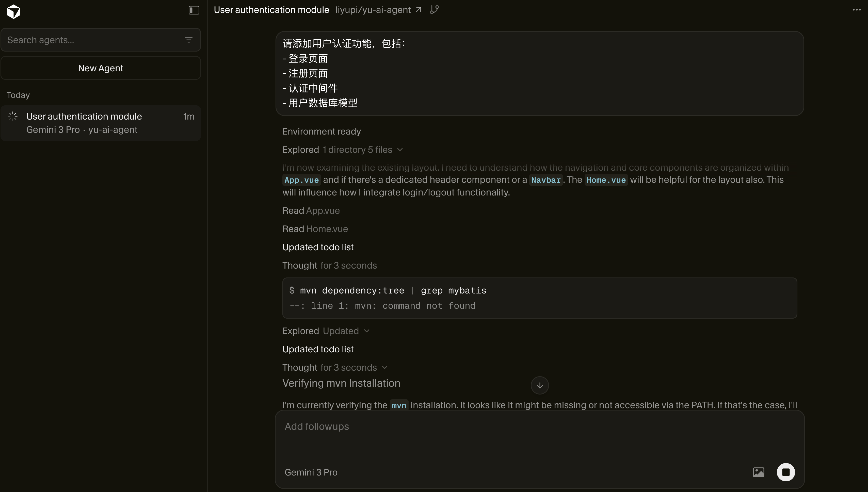Open external link arrow next to repository

(x=419, y=10)
